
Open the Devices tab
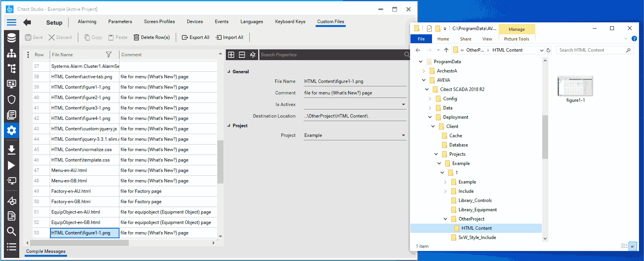[x=195, y=22]
